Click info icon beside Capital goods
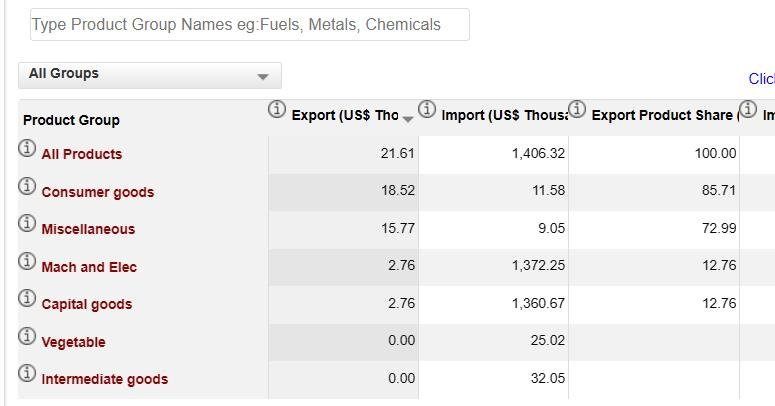This screenshot has width=775, height=406. pyautogui.click(x=27, y=299)
